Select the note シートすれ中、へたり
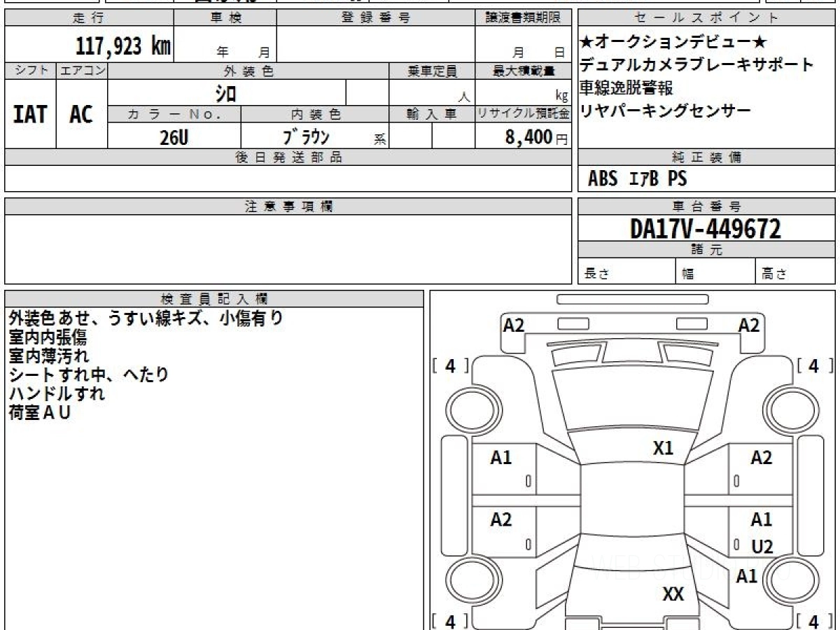This screenshot has height=630, width=840. click(x=89, y=374)
